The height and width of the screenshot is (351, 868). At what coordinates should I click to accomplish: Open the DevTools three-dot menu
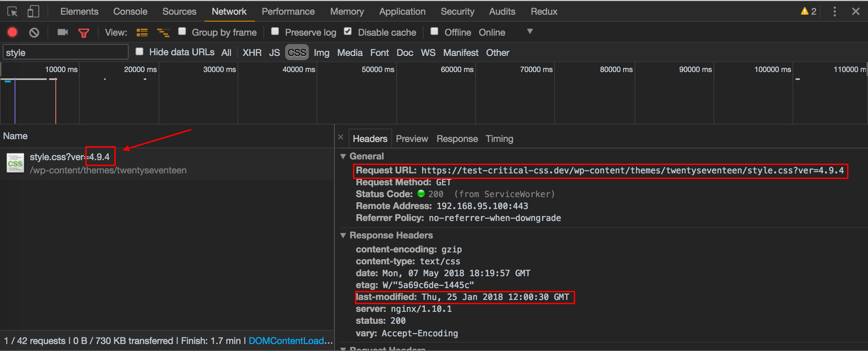pos(834,12)
